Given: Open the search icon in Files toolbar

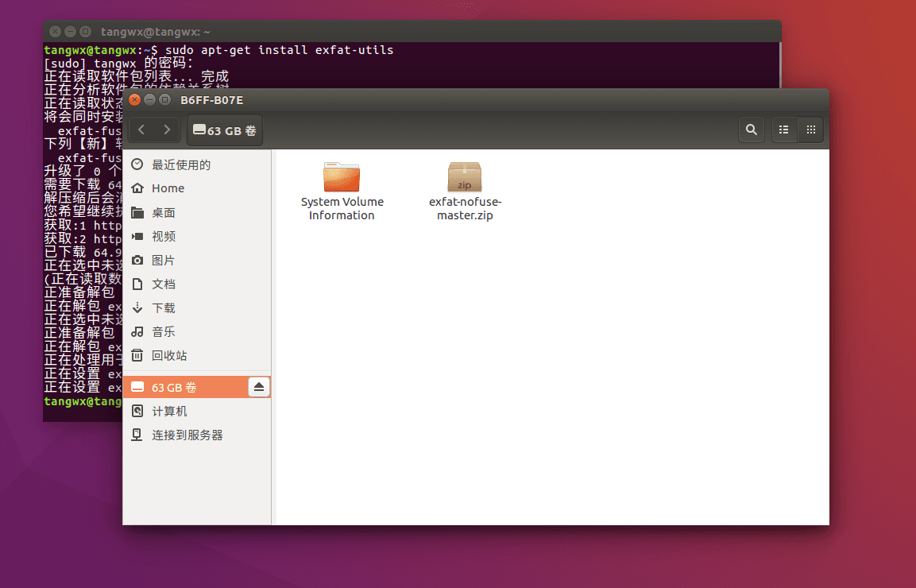Looking at the screenshot, I should tap(751, 130).
